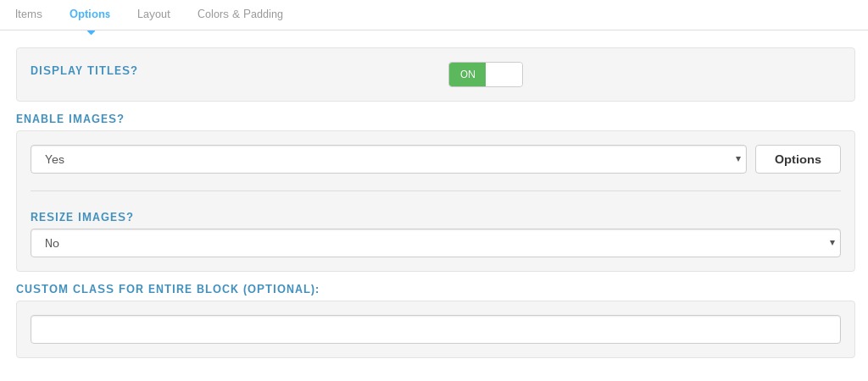This screenshot has height=381, width=868.
Task: Click the Resize Images? label
Action: pyautogui.click(x=82, y=217)
